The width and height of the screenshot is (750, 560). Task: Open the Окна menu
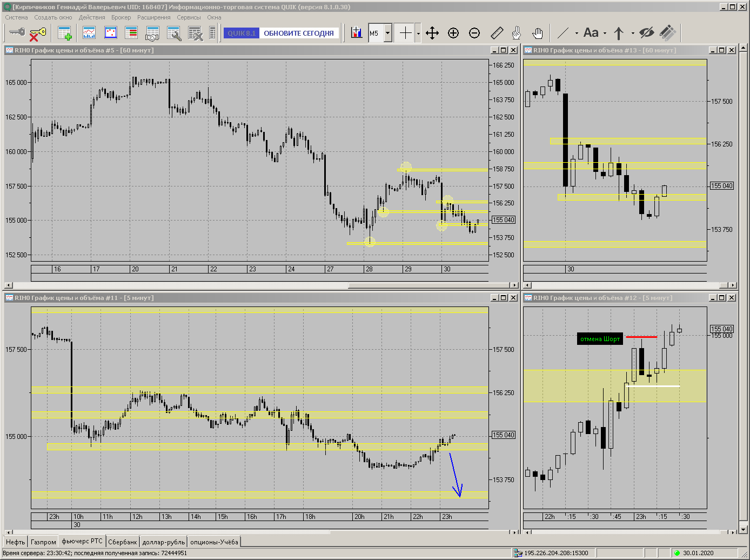pyautogui.click(x=214, y=17)
